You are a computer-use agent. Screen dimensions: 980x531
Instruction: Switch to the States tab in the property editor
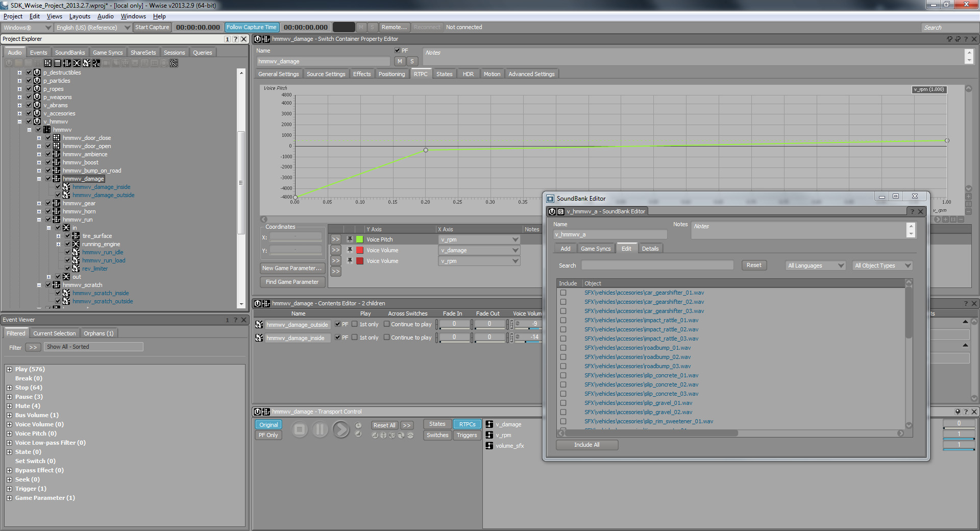tap(444, 74)
